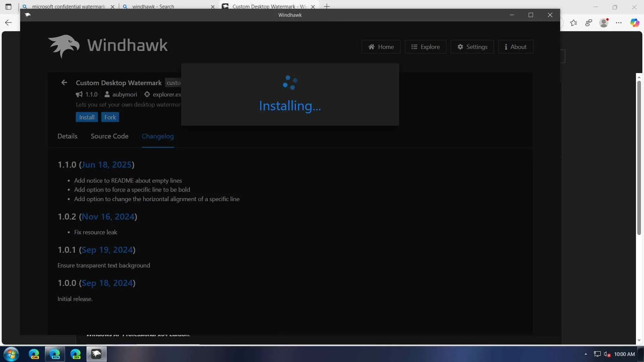Screen dimensions: 644x362
Task: Open Edge Beta from the taskbar
Action: click(x=55, y=354)
